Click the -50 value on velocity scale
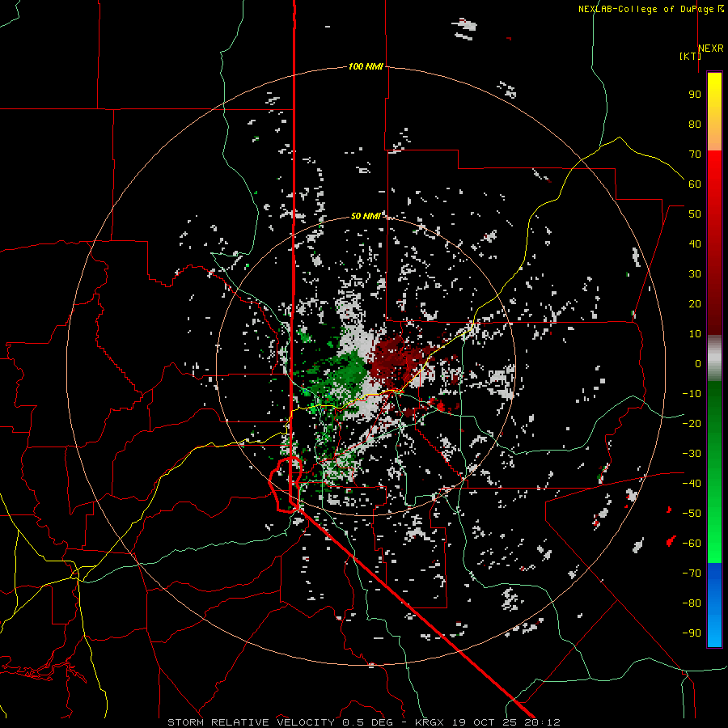The height and width of the screenshot is (728, 728). pos(692,514)
